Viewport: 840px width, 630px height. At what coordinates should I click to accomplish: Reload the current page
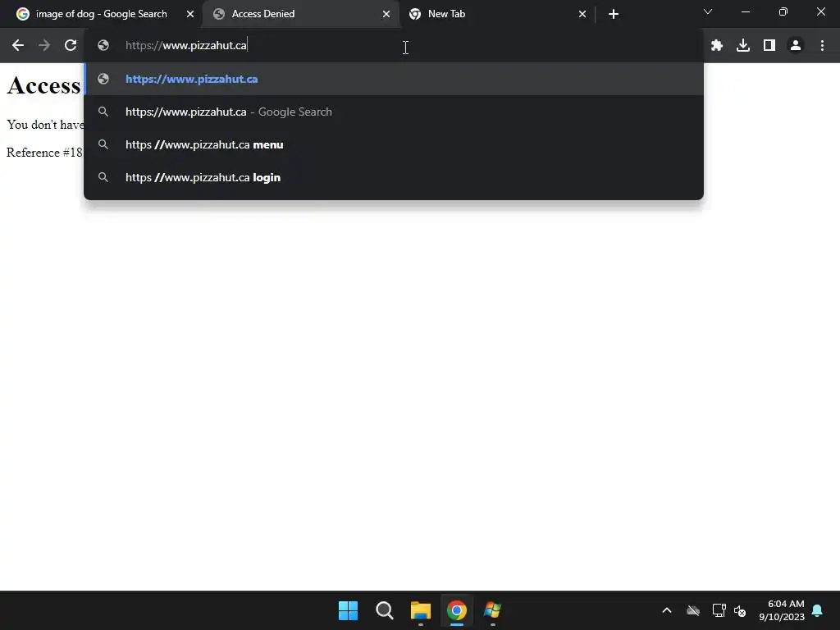[71, 46]
